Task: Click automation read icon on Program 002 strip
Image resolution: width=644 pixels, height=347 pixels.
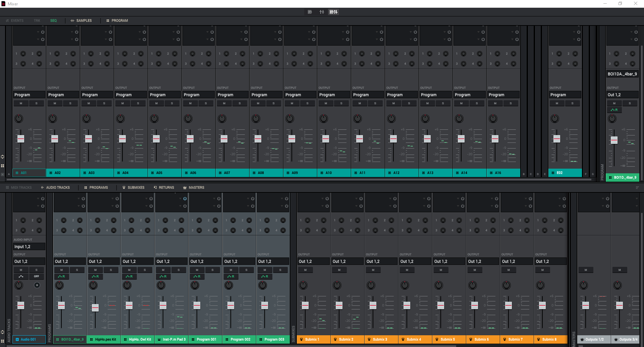Action: [231, 277]
